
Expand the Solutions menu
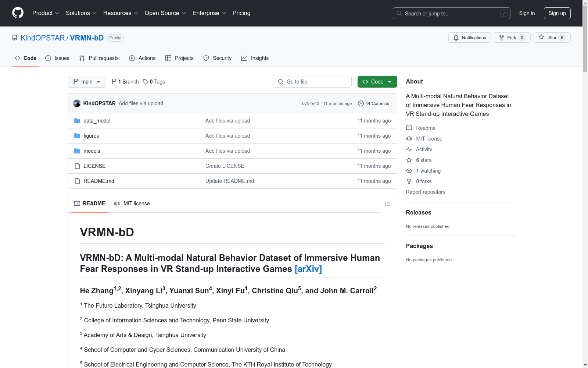tap(81, 13)
